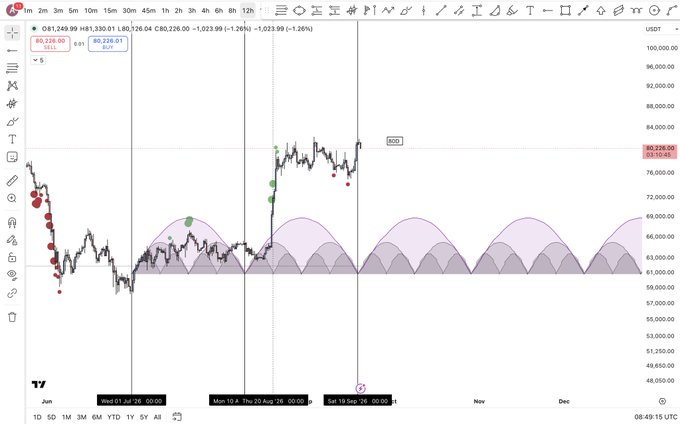Click the 80D label on chart

[394, 141]
